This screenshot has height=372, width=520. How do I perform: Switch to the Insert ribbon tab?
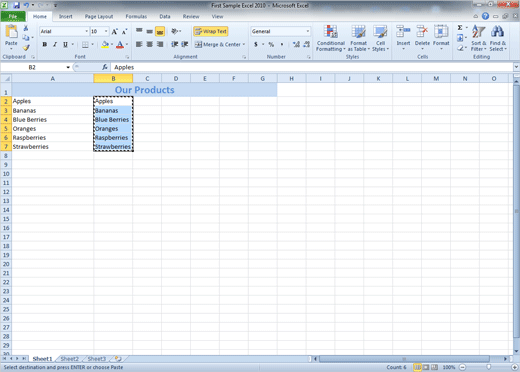point(66,16)
